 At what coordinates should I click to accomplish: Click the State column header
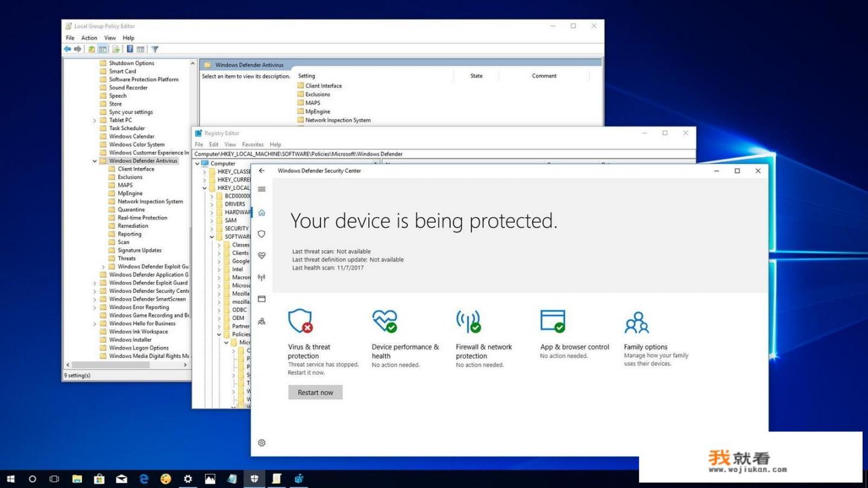[476, 76]
